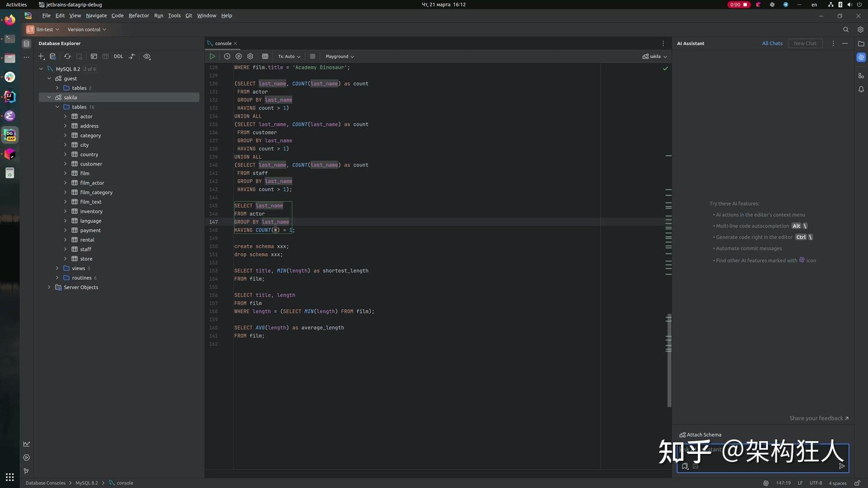Open data source properties icon

click(53, 56)
